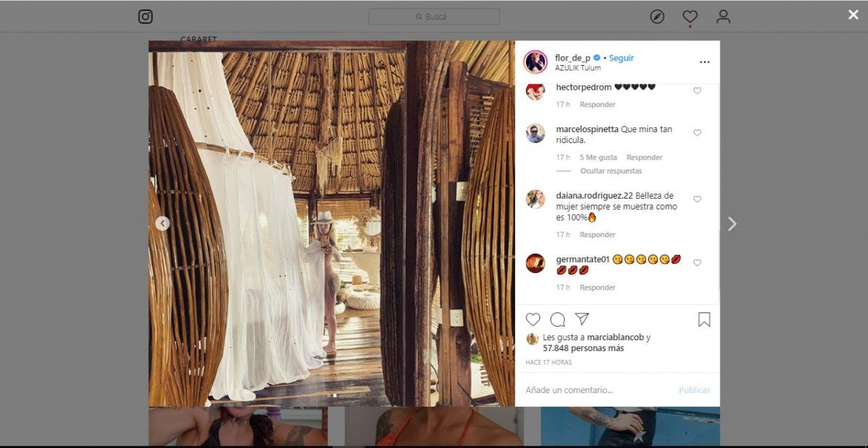The height and width of the screenshot is (448, 868).
Task: Follow flor_de_p via Seguir button
Action: pos(621,58)
